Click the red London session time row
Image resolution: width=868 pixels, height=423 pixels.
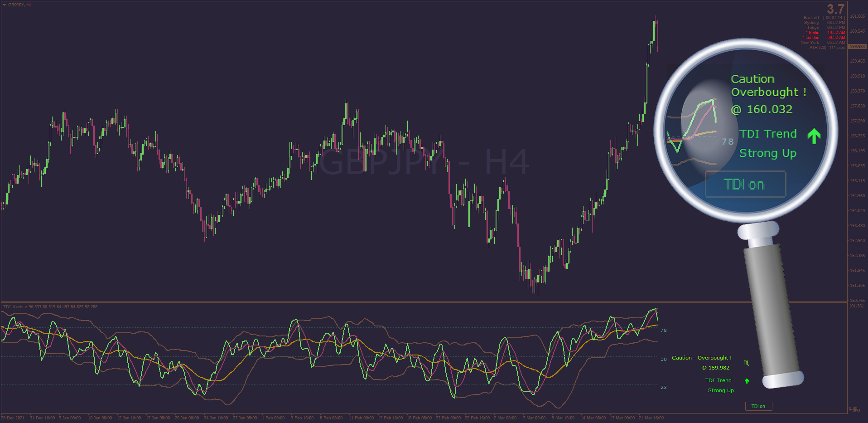pos(824,38)
